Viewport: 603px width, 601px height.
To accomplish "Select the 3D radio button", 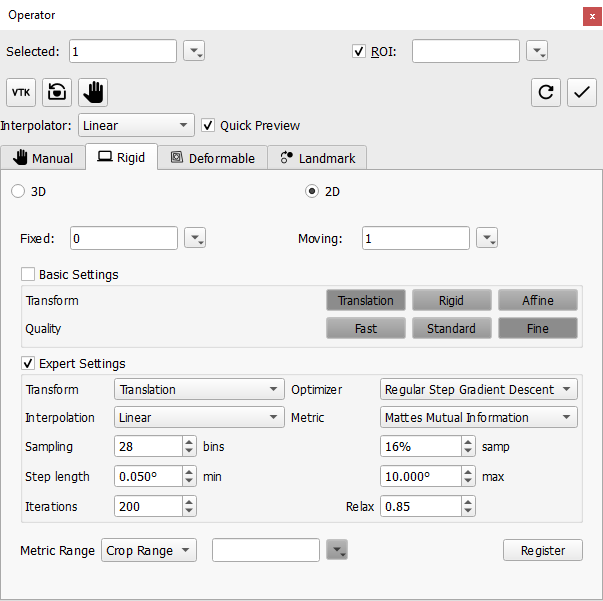I will point(17,191).
